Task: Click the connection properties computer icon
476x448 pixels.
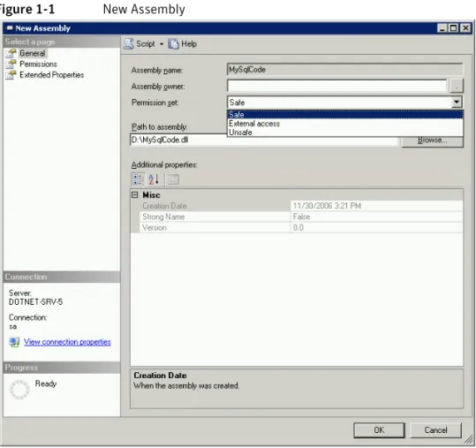Action: pos(14,342)
